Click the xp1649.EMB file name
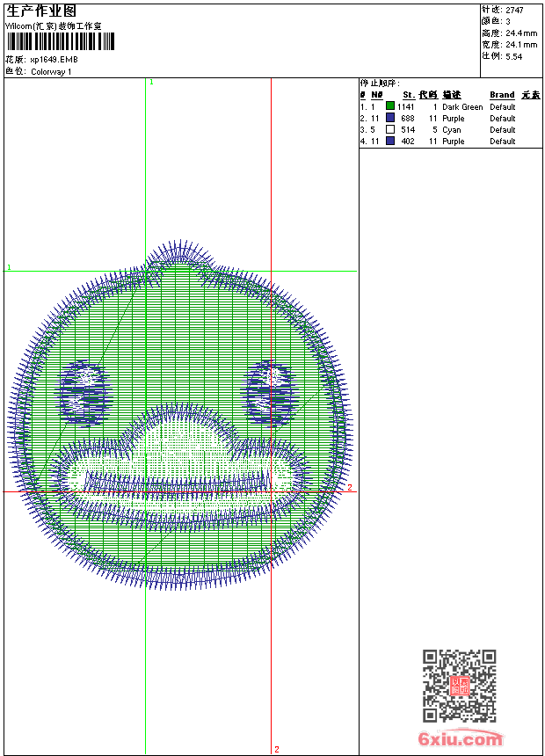 pos(54,60)
